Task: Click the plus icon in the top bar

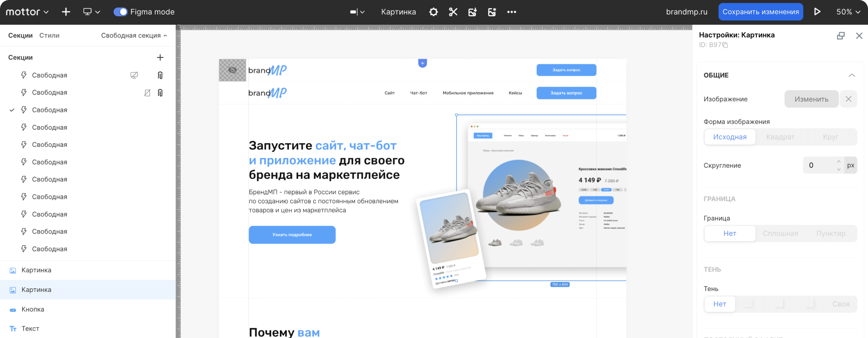Action: [66, 12]
